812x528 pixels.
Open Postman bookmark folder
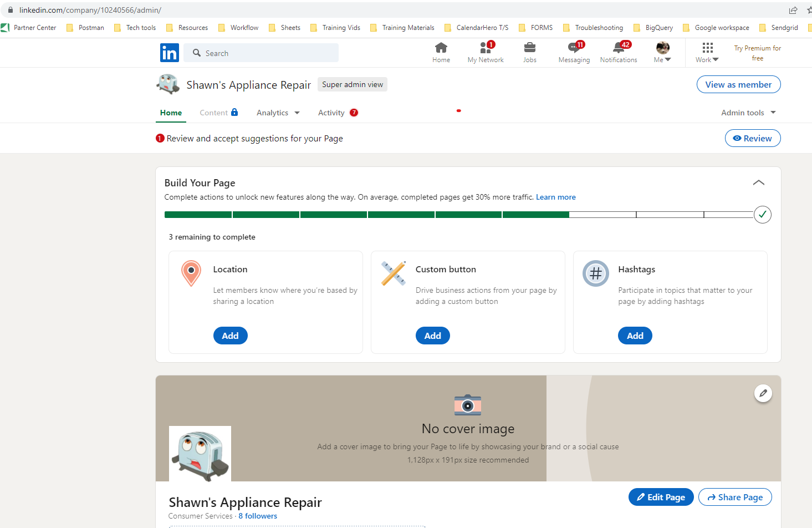[85, 28]
